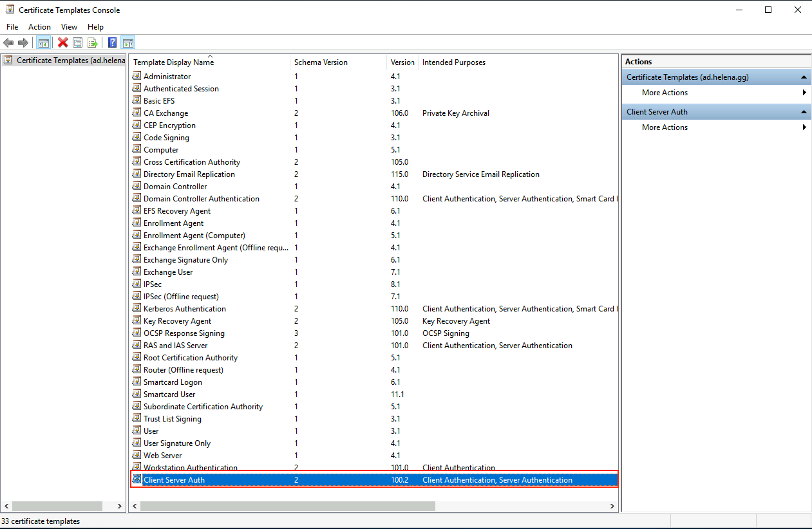812x529 pixels.
Task: Open the Action menu
Action: point(39,27)
